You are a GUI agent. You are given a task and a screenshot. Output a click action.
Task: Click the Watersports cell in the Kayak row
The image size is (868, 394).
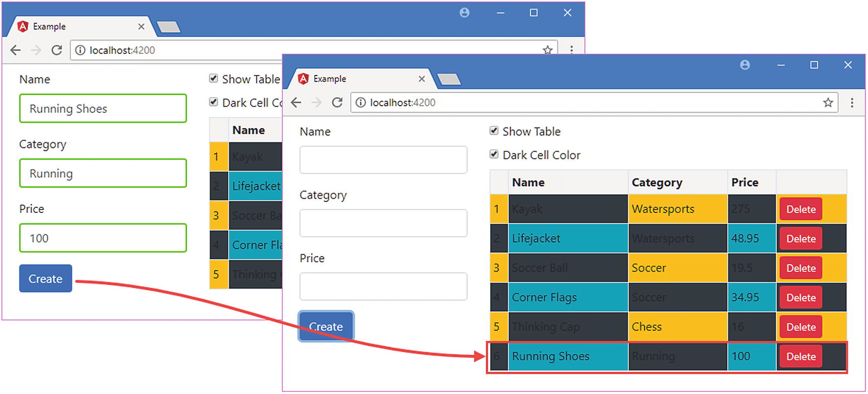click(x=678, y=209)
